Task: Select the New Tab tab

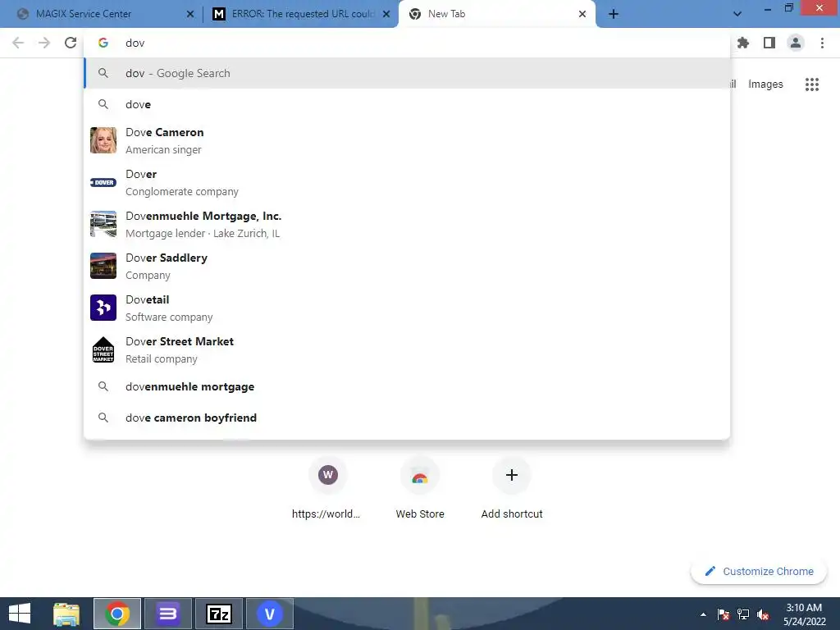Action: click(496, 14)
